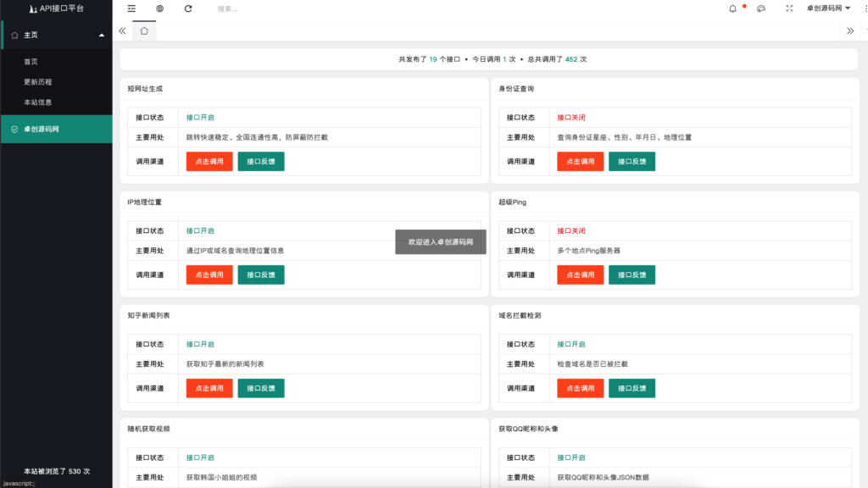
Task: Click the home tab icon
Action: pyautogui.click(x=144, y=31)
